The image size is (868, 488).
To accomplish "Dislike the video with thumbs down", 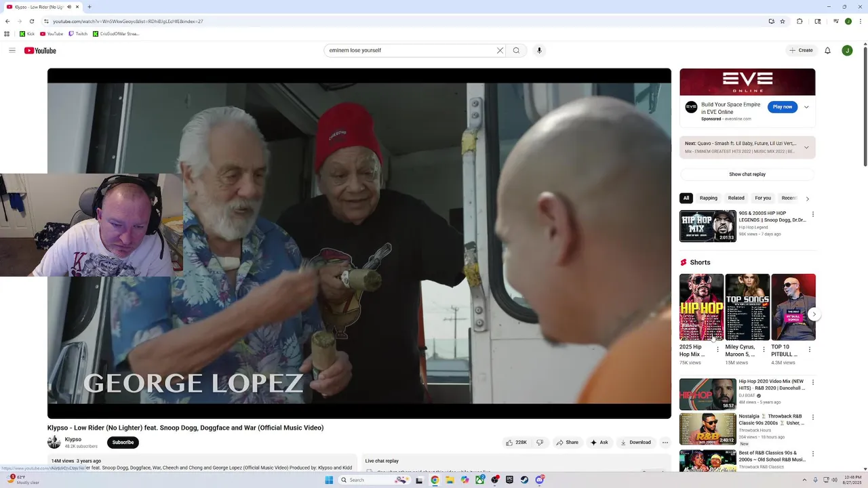I will tap(540, 443).
